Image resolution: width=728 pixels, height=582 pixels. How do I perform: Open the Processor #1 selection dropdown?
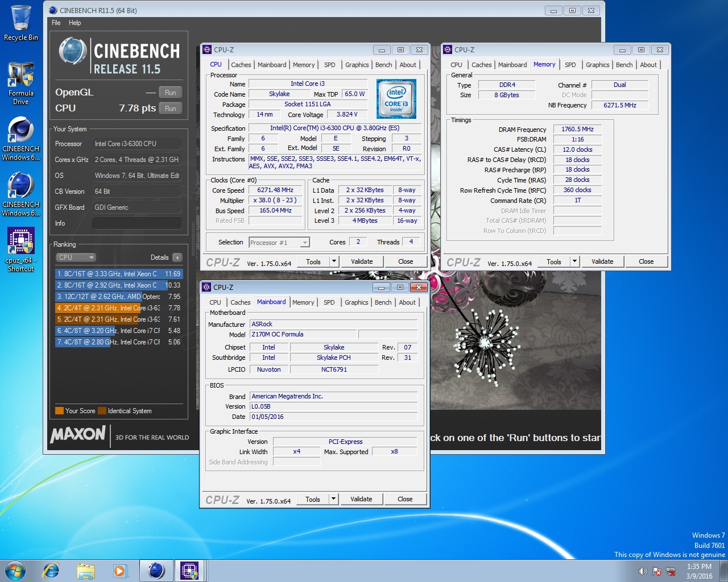(x=279, y=243)
